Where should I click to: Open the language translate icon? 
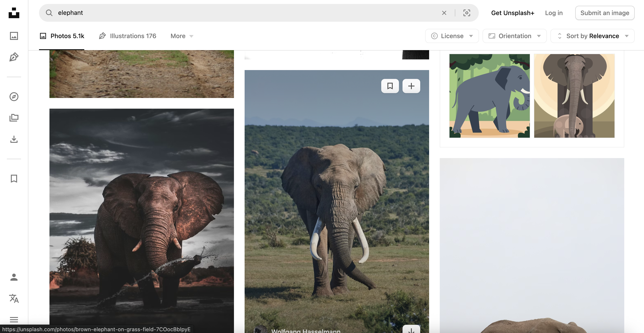(14, 298)
